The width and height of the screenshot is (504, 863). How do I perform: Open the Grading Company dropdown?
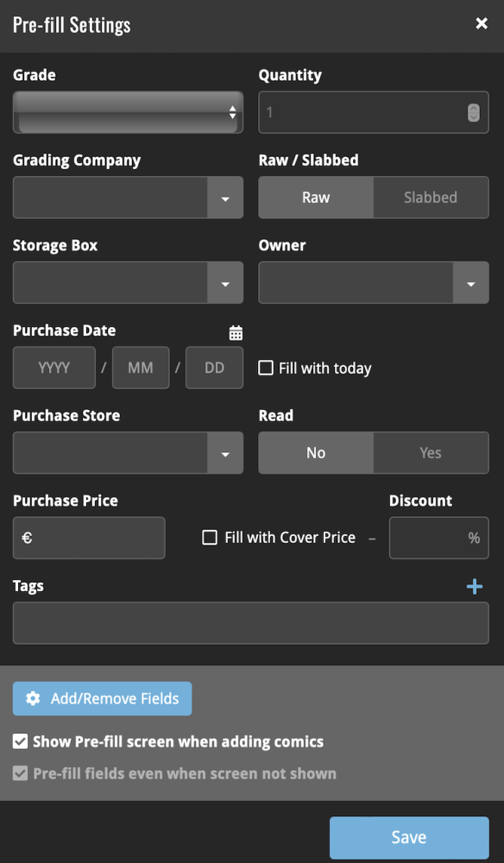click(x=225, y=197)
